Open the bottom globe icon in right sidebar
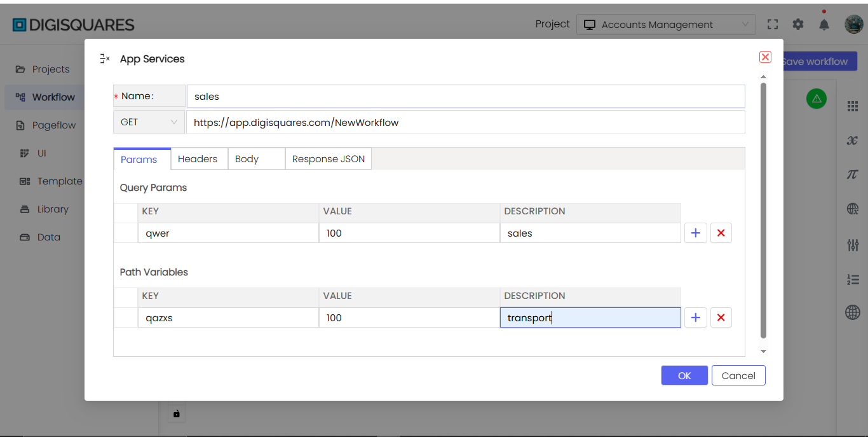This screenshot has width=868, height=437. coord(853,312)
